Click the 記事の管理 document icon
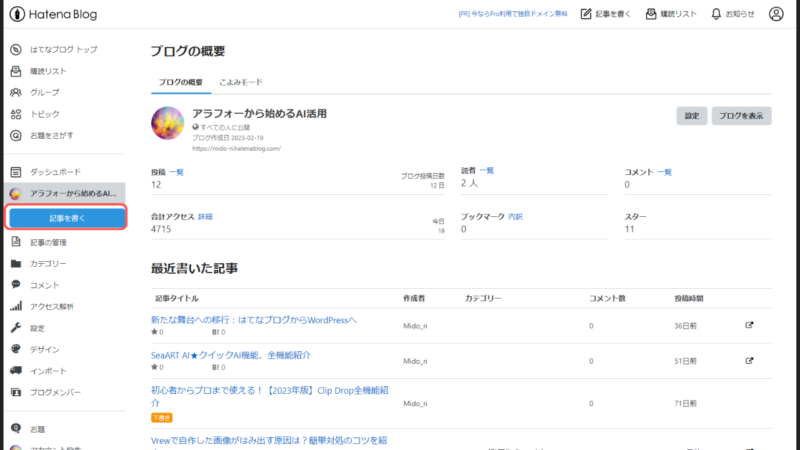This screenshot has height=450, width=800. tap(16, 242)
